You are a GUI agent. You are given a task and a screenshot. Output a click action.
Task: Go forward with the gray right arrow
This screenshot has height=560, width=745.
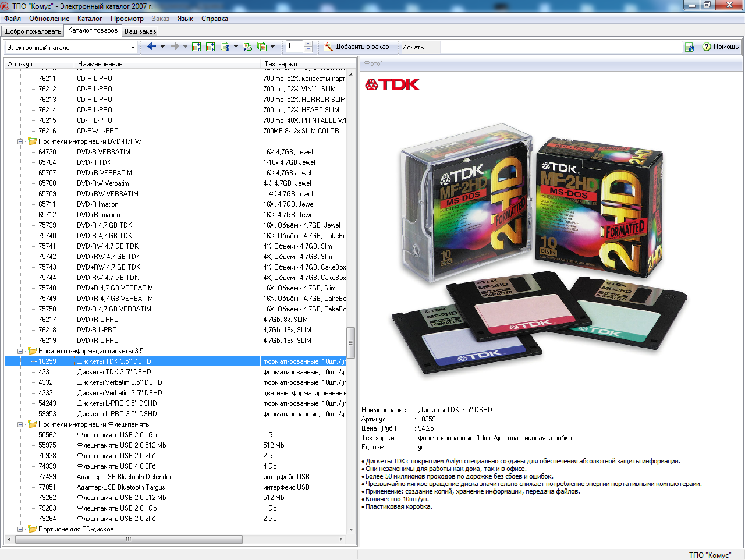click(x=175, y=47)
